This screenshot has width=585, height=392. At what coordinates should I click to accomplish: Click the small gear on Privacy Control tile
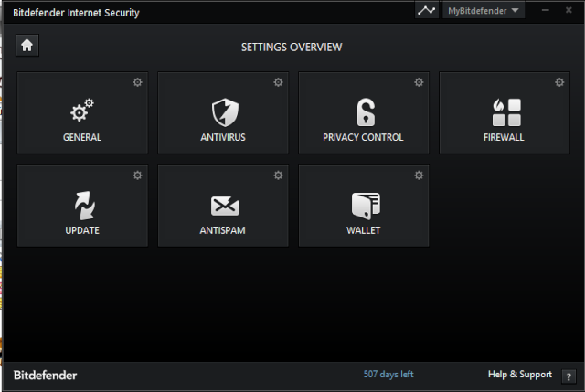(x=419, y=82)
